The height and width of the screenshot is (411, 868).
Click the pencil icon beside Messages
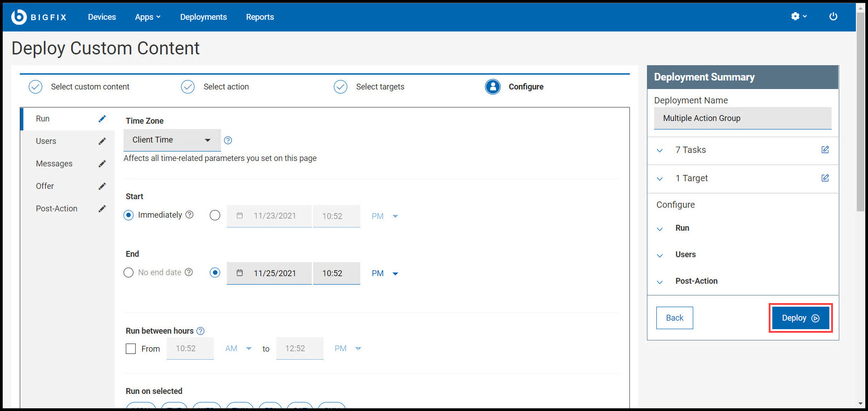(102, 163)
